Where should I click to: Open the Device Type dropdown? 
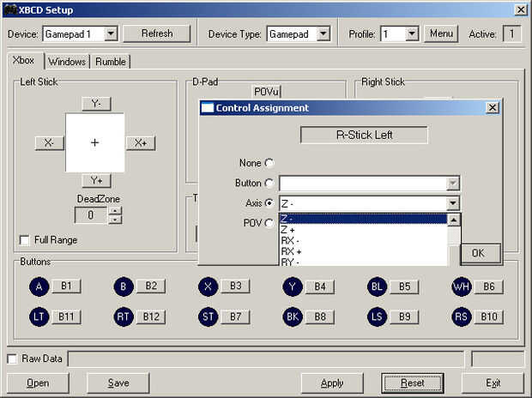click(323, 34)
